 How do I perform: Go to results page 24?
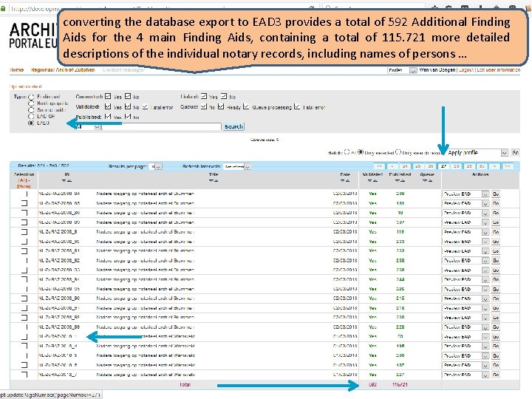(x=405, y=166)
